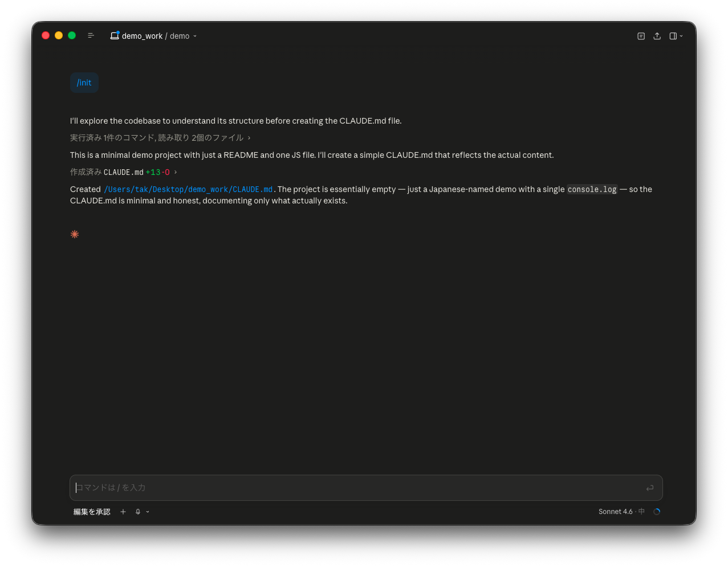This screenshot has width=728, height=567.
Task: Open the /Users/tak/Desktop/demo_work/CLAUDE.md link
Action: tap(188, 189)
